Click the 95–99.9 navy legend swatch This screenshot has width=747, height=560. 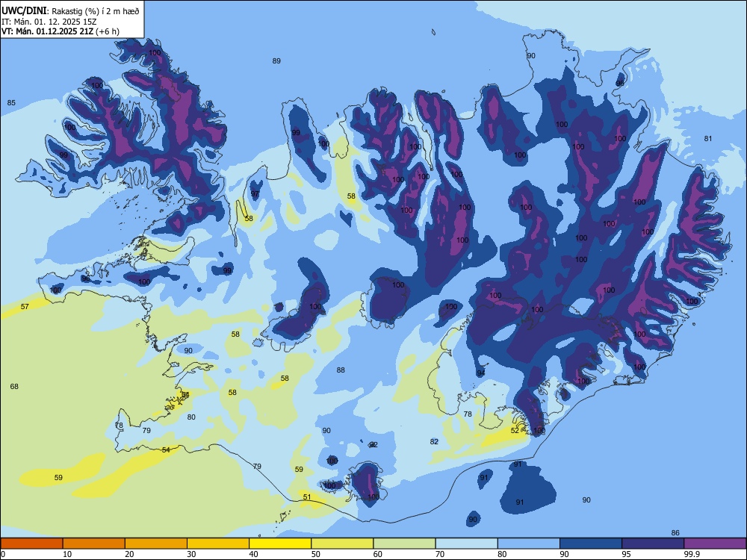[x=653, y=544]
